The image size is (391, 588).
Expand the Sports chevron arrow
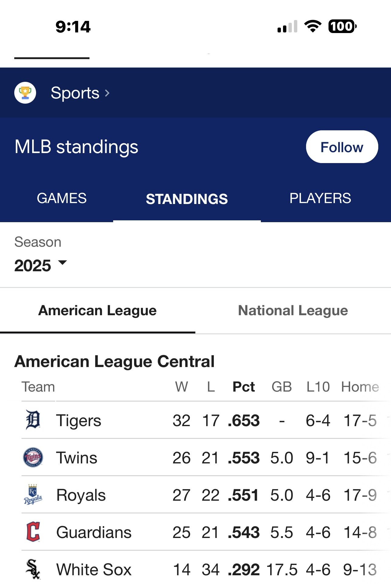tap(107, 93)
